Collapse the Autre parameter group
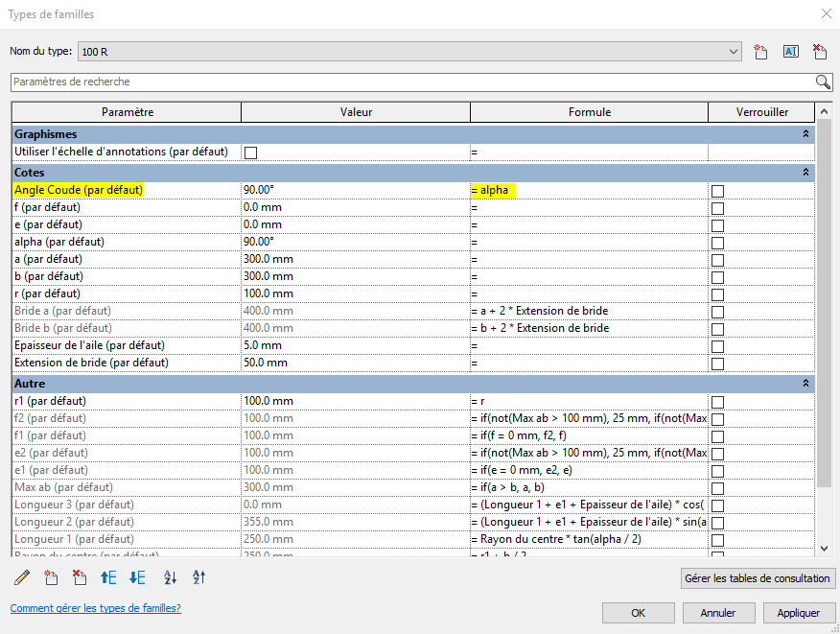 (x=805, y=384)
